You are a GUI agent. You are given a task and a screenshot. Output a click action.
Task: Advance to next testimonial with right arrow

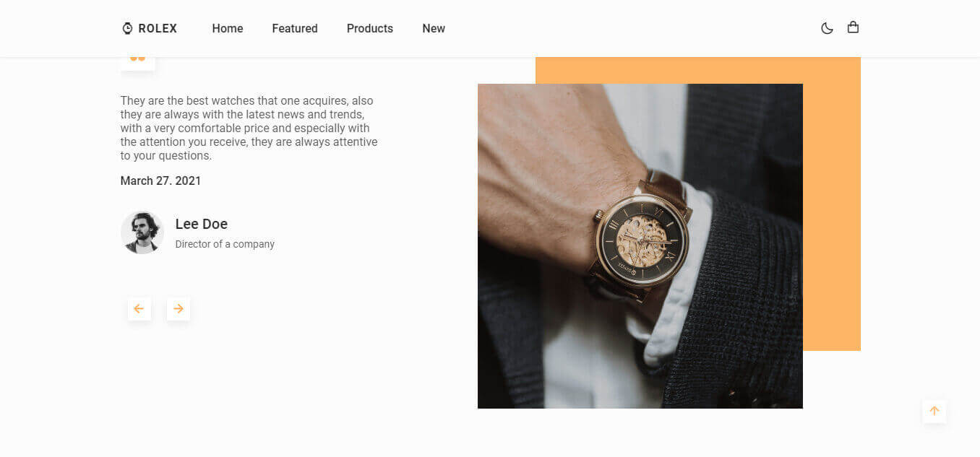179,309
